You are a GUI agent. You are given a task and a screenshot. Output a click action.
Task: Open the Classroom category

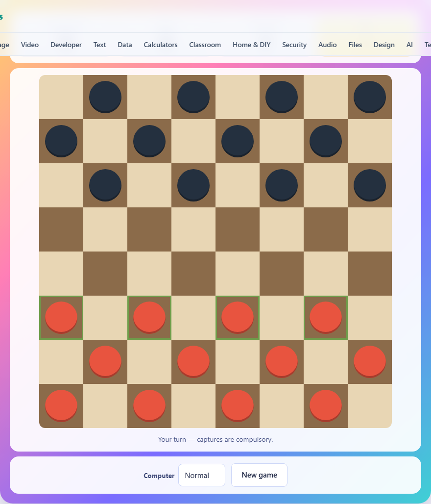click(205, 45)
